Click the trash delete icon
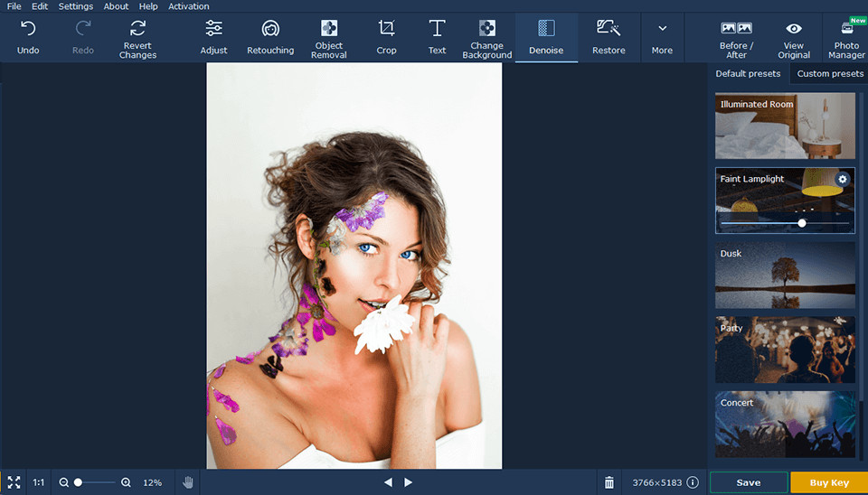The width and height of the screenshot is (868, 495). [609, 482]
